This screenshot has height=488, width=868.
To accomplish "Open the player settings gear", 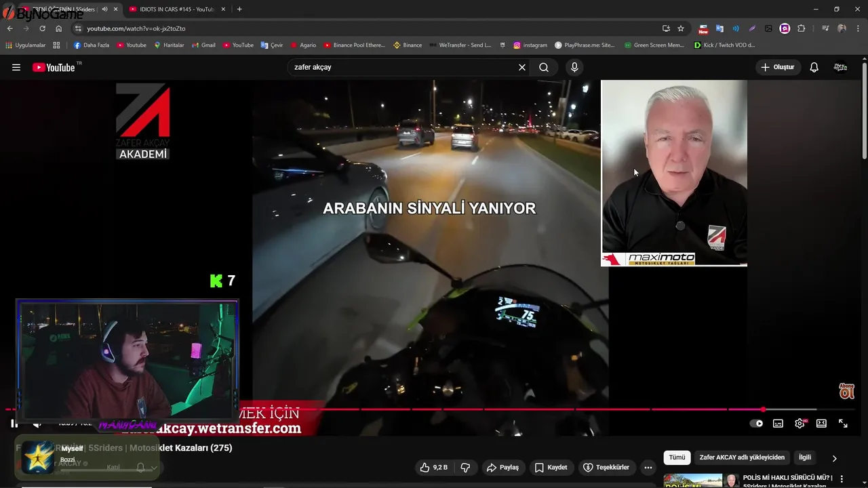I will coord(800,424).
